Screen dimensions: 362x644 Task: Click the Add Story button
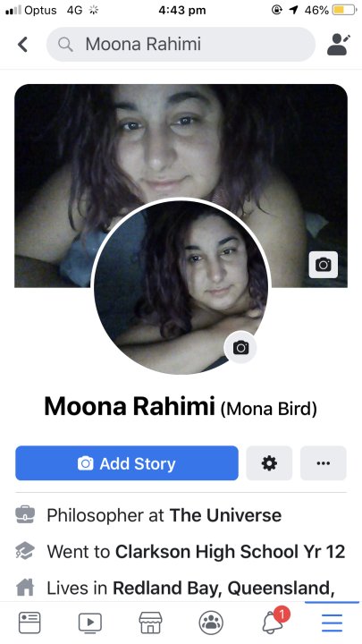pos(127,463)
